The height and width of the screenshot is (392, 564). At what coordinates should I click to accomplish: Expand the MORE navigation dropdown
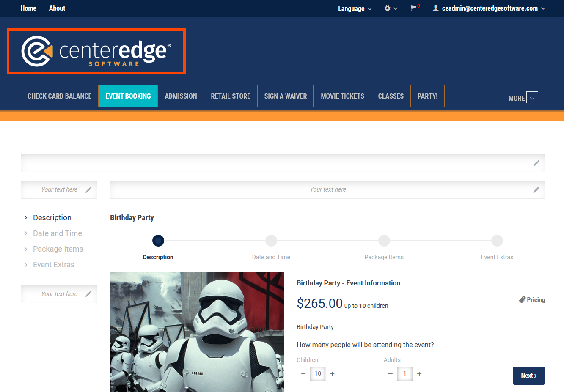pyautogui.click(x=523, y=98)
